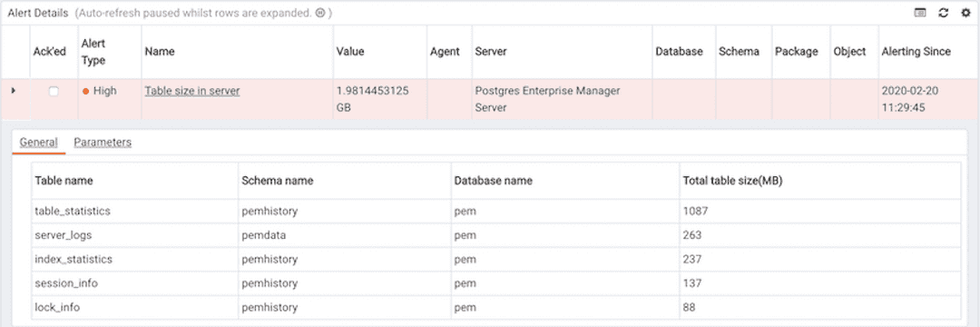Select the table_statistics row cell
980x327 pixels.
[x=135, y=212]
